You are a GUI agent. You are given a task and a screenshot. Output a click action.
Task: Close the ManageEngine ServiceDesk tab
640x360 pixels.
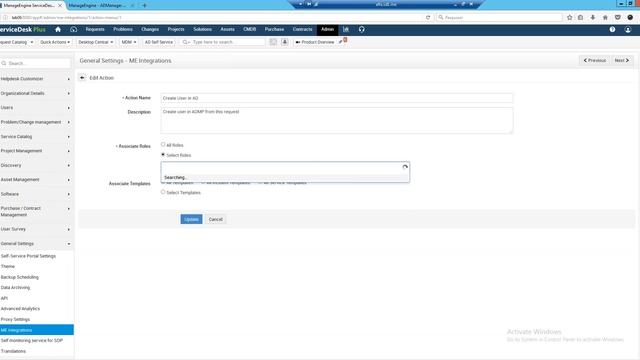coord(60,5)
